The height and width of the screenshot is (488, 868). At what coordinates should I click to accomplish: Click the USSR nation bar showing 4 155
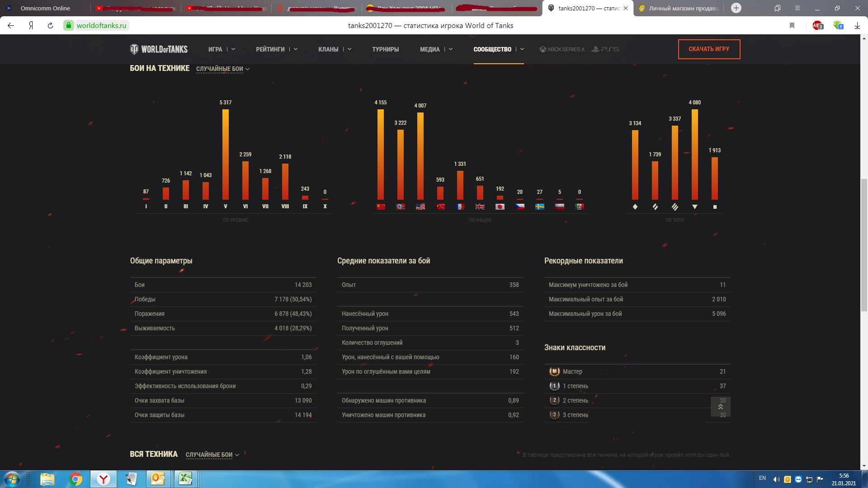(381, 155)
